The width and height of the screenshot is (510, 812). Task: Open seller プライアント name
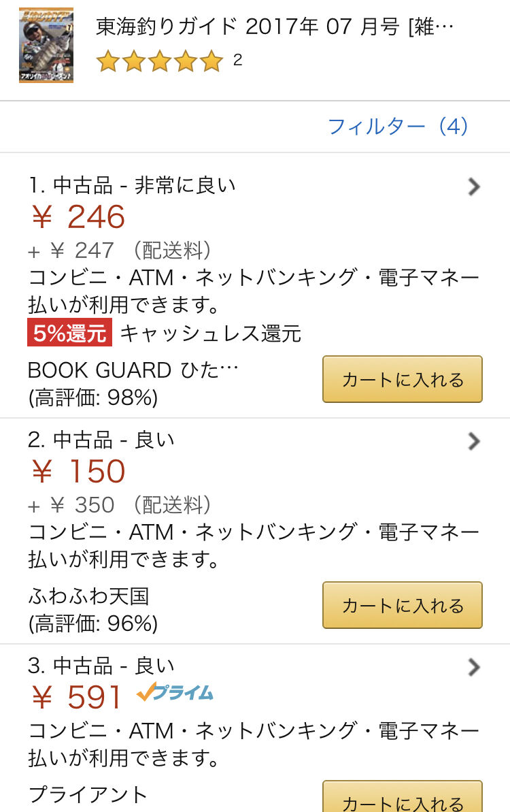coord(88,794)
